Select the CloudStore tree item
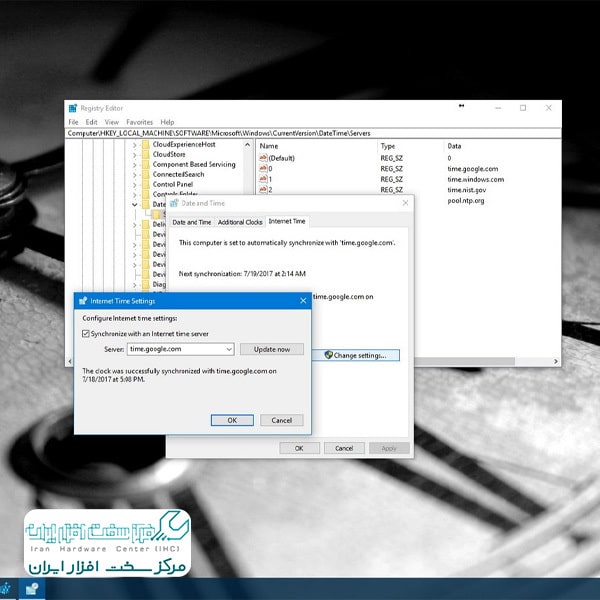Viewport: 600px width, 600px height. tap(169, 154)
